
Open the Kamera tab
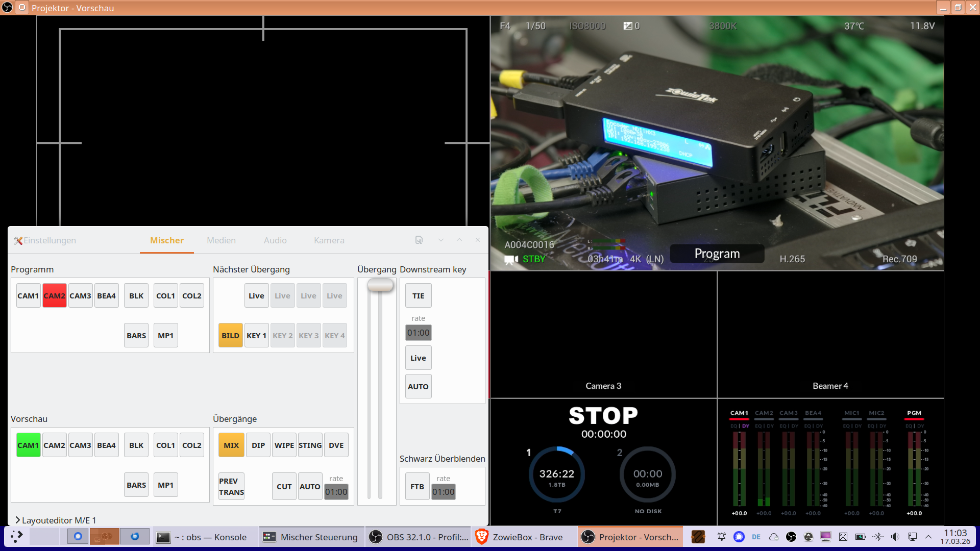(329, 240)
